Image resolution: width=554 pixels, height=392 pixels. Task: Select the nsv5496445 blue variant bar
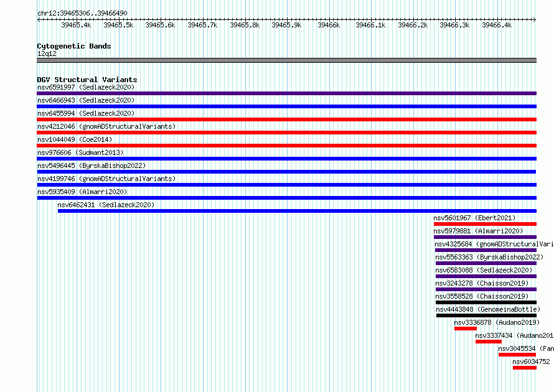pyautogui.click(x=286, y=172)
